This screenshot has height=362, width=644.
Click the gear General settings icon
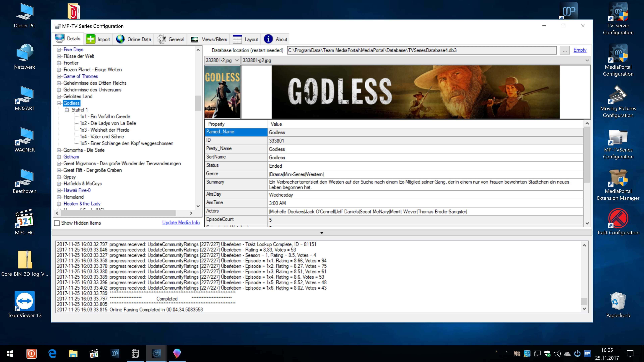click(x=162, y=39)
